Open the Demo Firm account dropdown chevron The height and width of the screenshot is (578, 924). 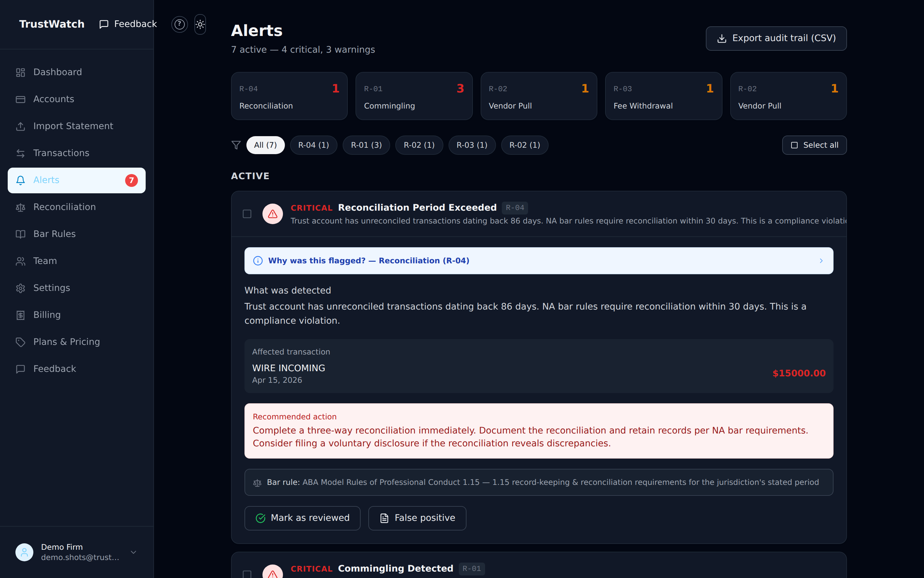pyautogui.click(x=134, y=552)
